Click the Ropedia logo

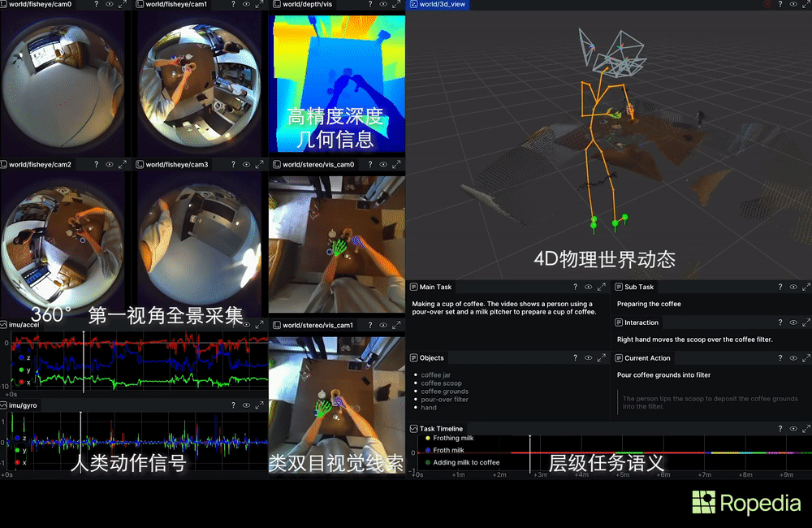click(746, 503)
